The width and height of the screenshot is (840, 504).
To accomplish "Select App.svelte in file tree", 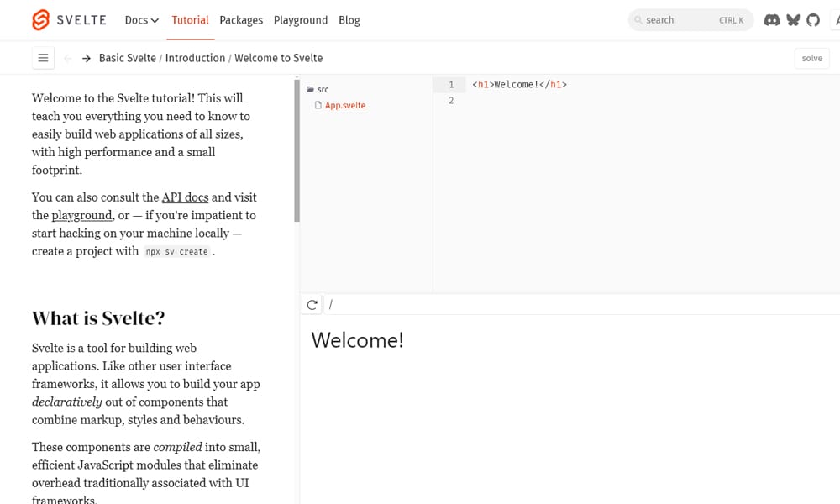I will (x=345, y=105).
